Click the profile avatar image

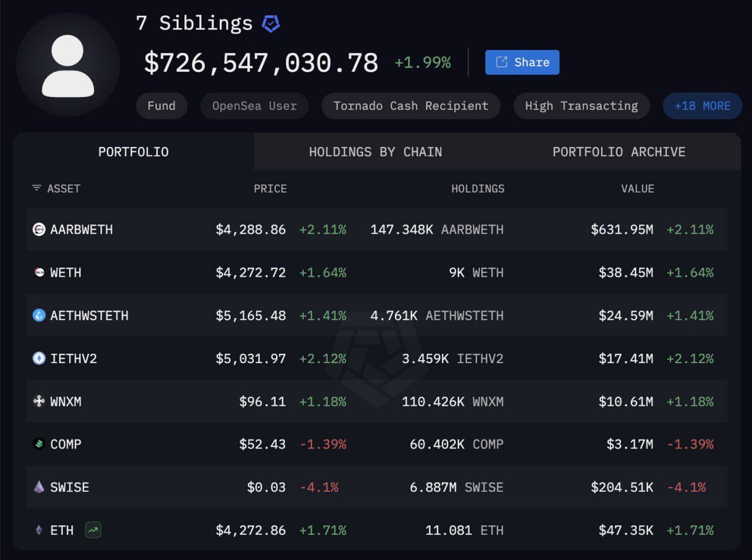point(68,65)
